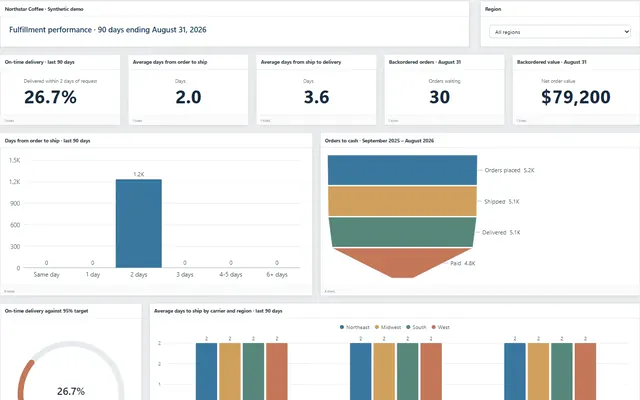The width and height of the screenshot is (640, 400).
Task: Click the Average days from order to ship title
Action: 170,62
